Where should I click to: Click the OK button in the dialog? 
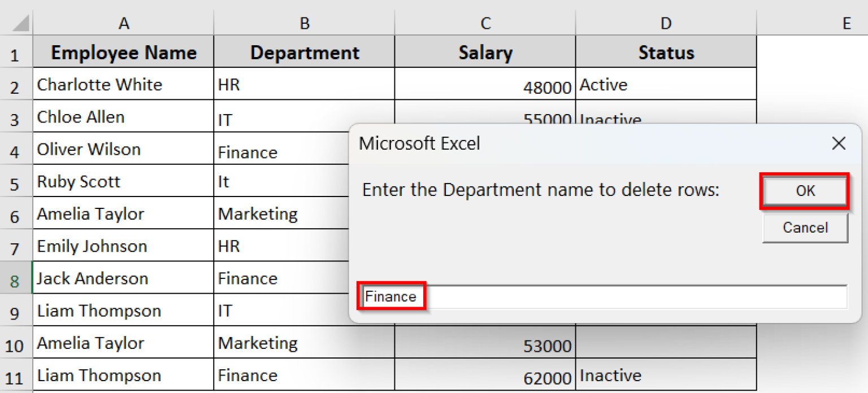805,191
